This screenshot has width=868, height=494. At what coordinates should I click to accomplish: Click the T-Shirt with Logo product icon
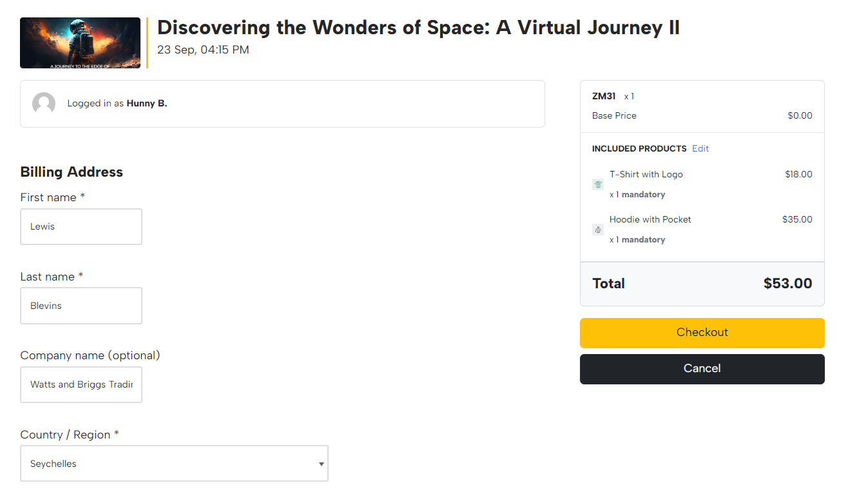pyautogui.click(x=598, y=184)
